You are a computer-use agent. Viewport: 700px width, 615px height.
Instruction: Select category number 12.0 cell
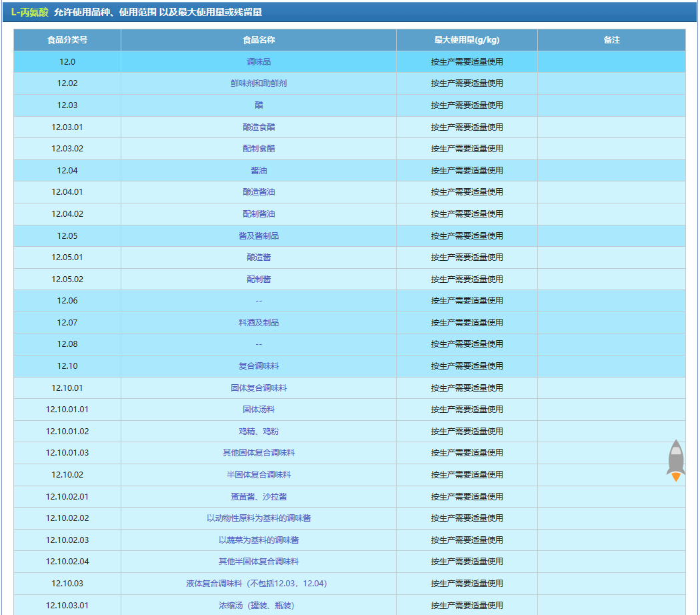pos(67,61)
